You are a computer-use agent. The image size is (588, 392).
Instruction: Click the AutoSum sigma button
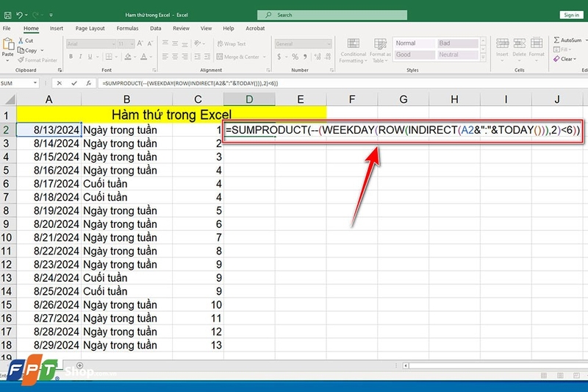click(x=567, y=40)
